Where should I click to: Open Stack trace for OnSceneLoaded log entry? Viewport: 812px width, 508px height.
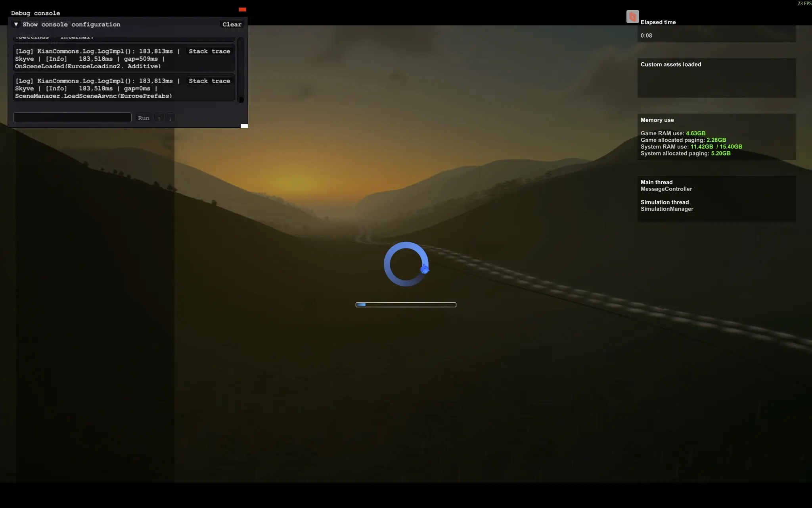[x=209, y=51]
